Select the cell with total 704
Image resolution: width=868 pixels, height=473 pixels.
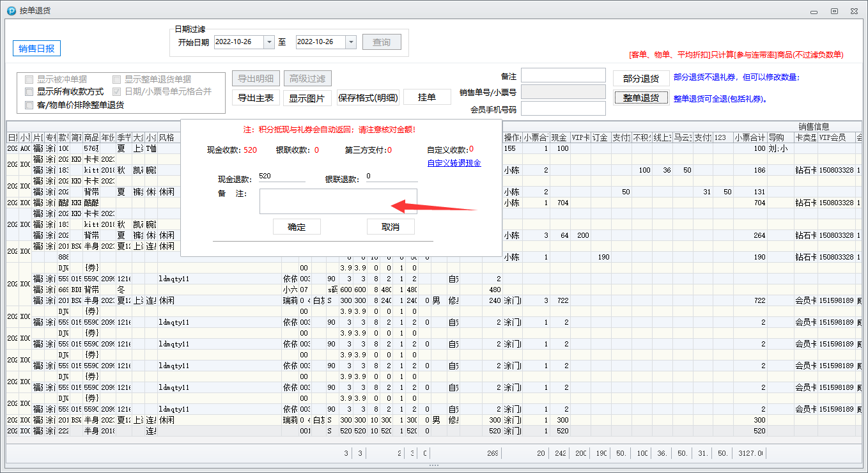[x=750, y=203]
